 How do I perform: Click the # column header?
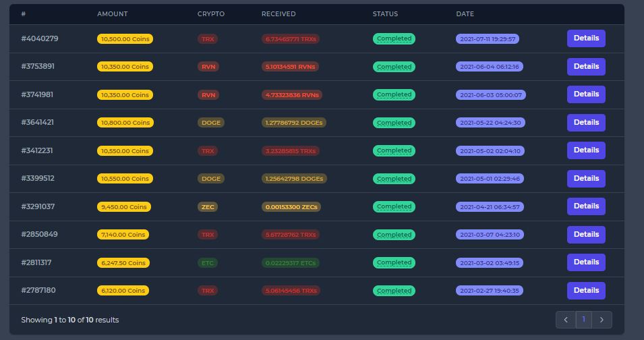[x=24, y=14]
